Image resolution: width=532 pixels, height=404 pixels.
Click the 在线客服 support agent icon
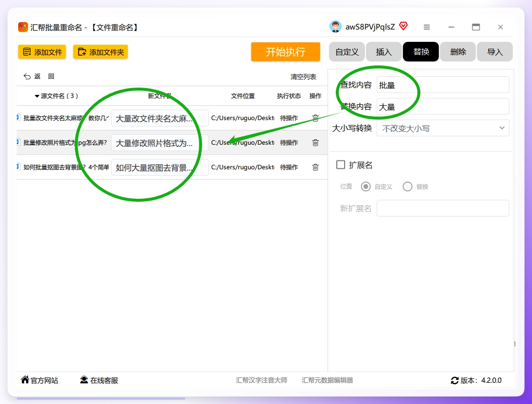(84, 380)
